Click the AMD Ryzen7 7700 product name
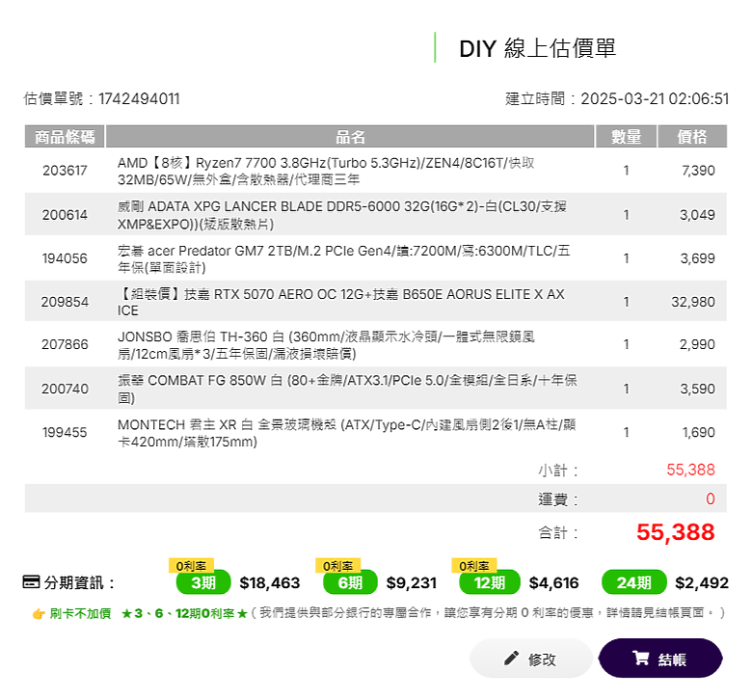Viewport: 752px width, 700px height. [x=326, y=171]
